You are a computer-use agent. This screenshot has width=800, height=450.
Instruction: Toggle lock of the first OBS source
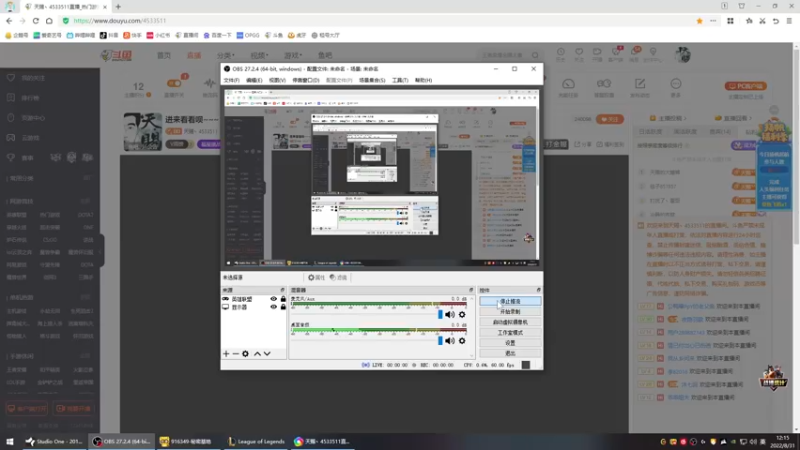tap(283, 299)
